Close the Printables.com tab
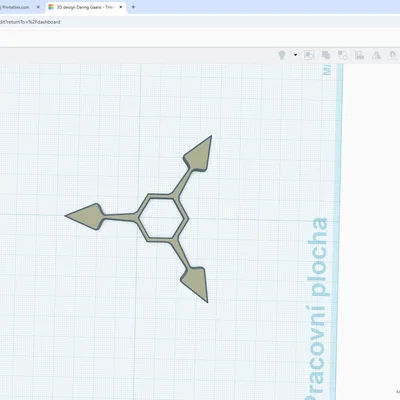The image size is (400, 400). (x=38, y=7)
